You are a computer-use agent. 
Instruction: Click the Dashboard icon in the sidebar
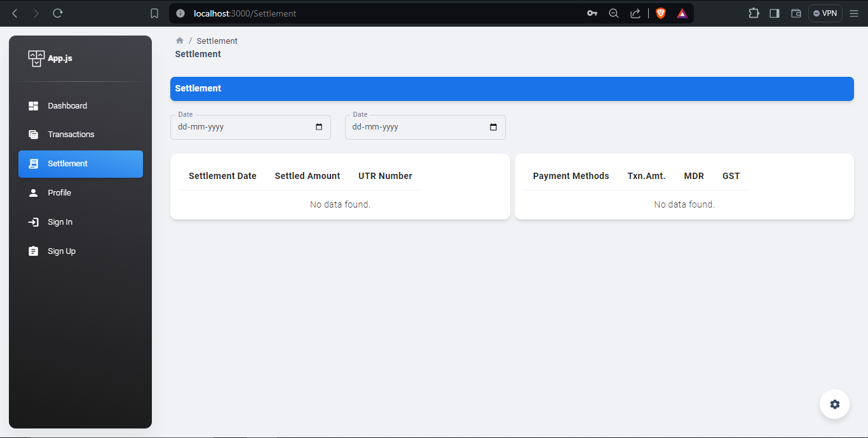[x=34, y=106]
